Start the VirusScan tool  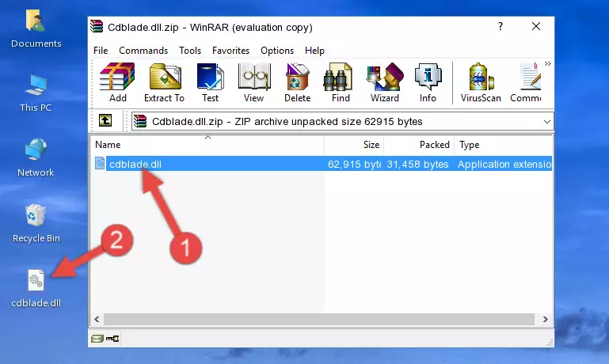[481, 82]
